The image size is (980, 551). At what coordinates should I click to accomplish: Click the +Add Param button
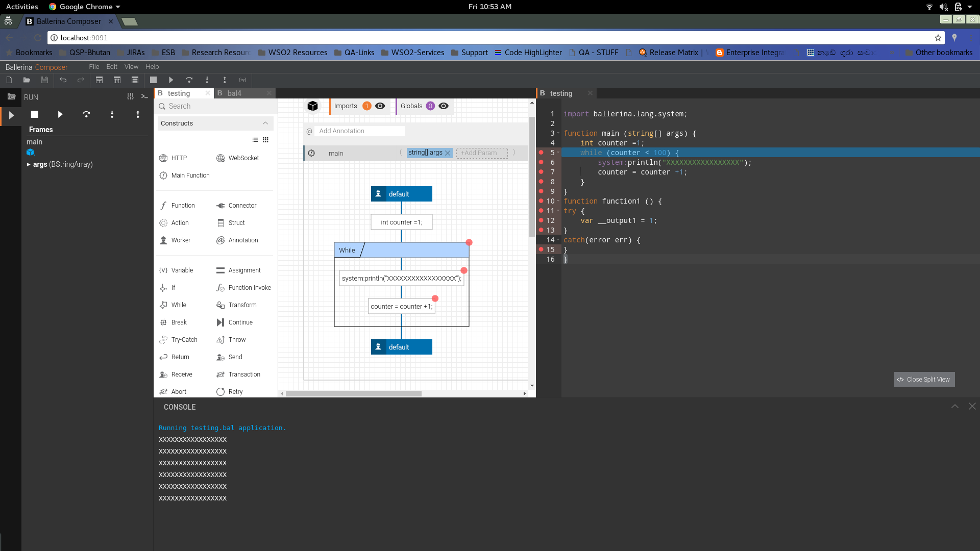point(482,153)
